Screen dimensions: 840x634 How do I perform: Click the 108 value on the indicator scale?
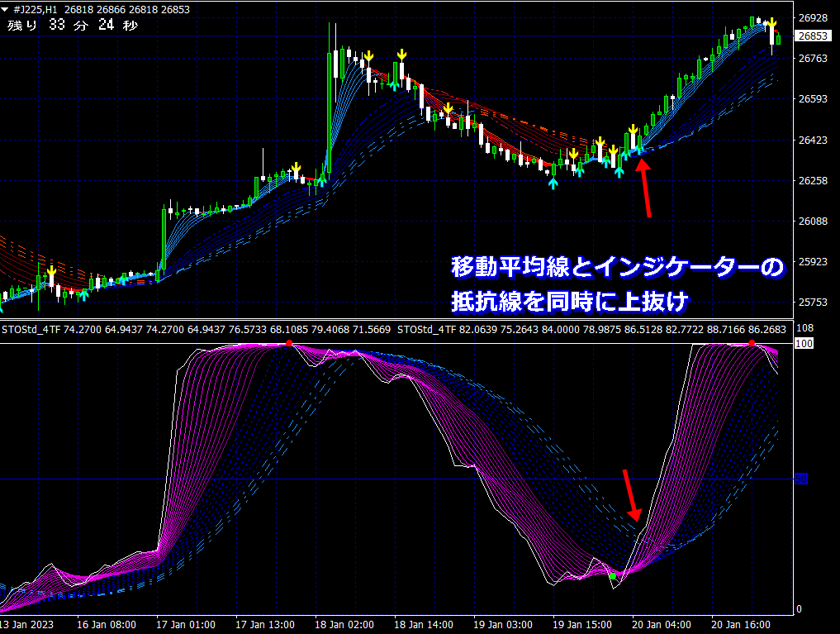click(x=805, y=328)
